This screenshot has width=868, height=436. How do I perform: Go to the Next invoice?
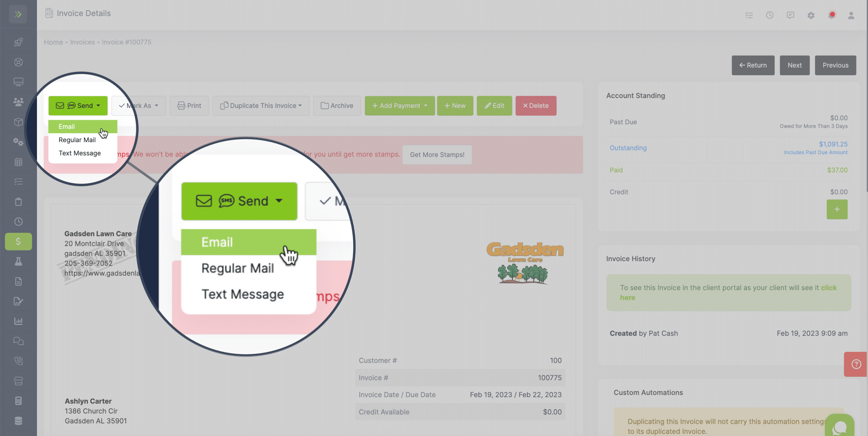794,65
